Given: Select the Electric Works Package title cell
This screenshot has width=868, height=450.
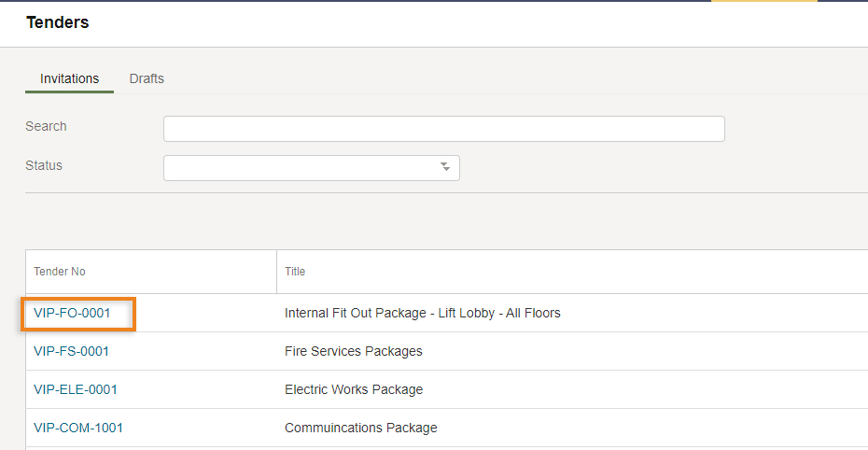Looking at the screenshot, I should pyautogui.click(x=354, y=389).
